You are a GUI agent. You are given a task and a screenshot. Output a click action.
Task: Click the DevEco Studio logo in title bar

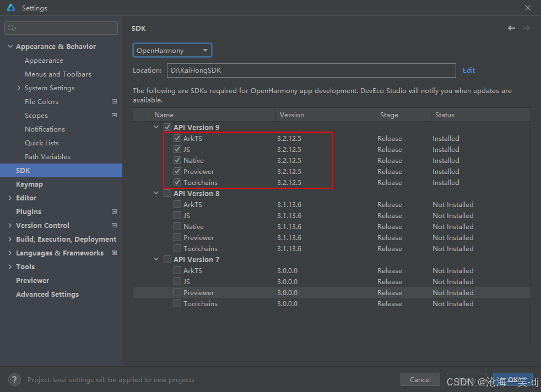point(11,8)
